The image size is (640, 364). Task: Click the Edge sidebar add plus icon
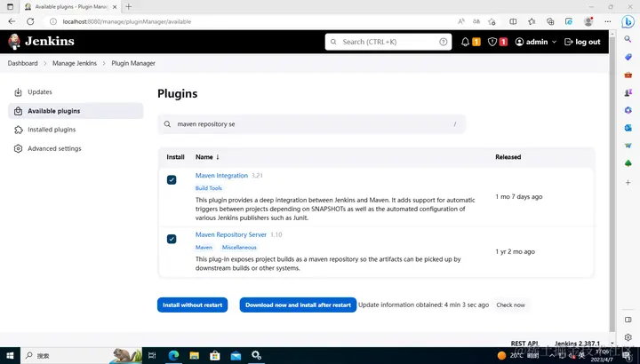click(x=628, y=183)
